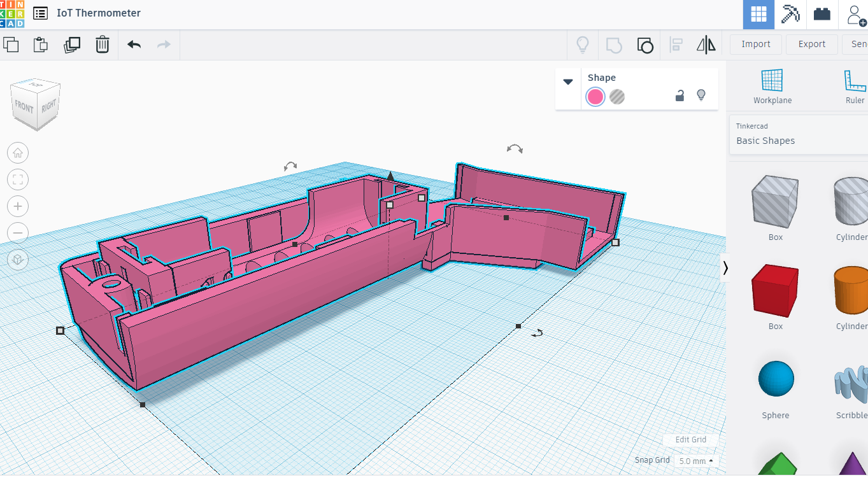The image size is (868, 478).
Task: Show all hidden objects lightbulb in toolbar
Action: point(582,45)
